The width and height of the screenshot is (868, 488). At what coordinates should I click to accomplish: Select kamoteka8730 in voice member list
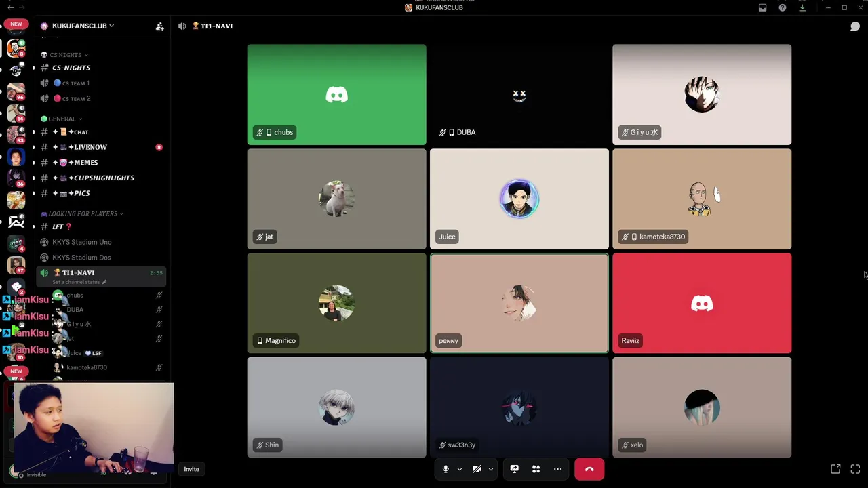point(107,367)
